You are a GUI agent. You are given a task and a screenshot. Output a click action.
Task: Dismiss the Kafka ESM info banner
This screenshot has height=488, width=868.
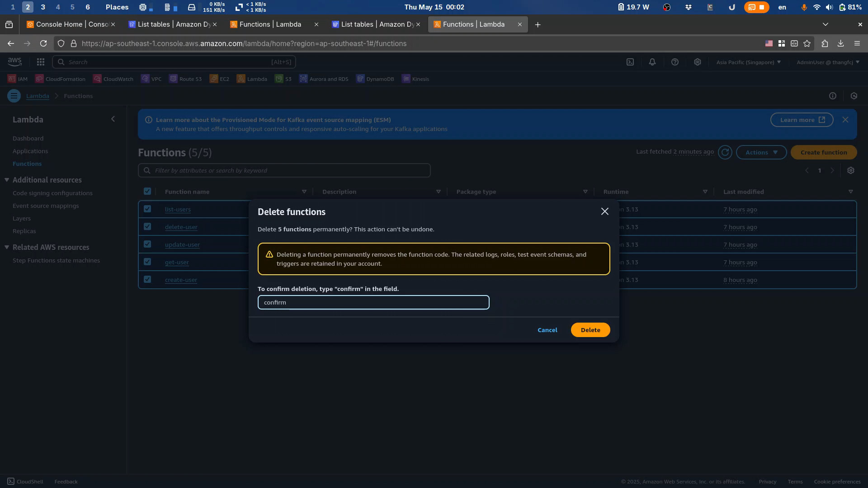pos(845,120)
